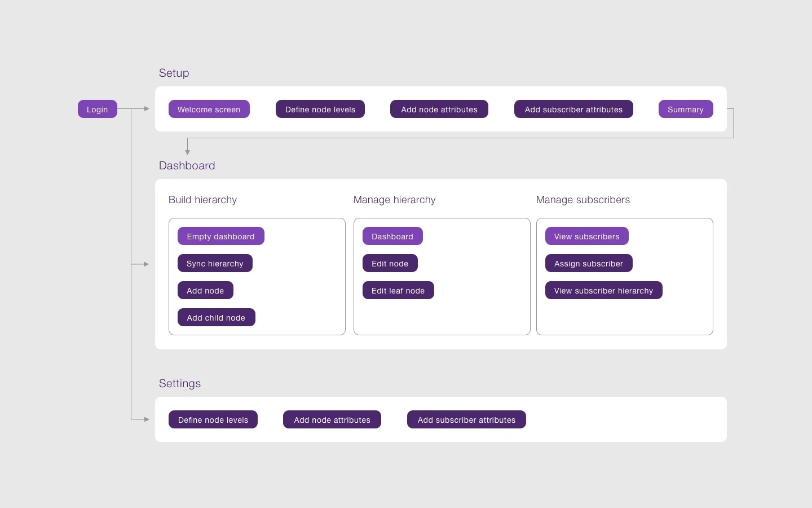Select the Welcome screen pill in Setup
The width and height of the screenshot is (812, 508).
[209, 109]
